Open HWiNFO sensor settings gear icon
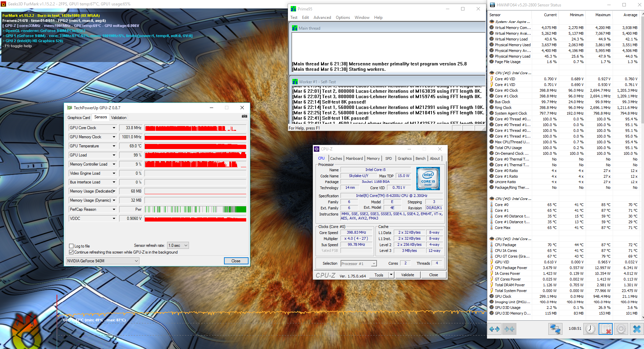The image size is (644, 349). 621,329
